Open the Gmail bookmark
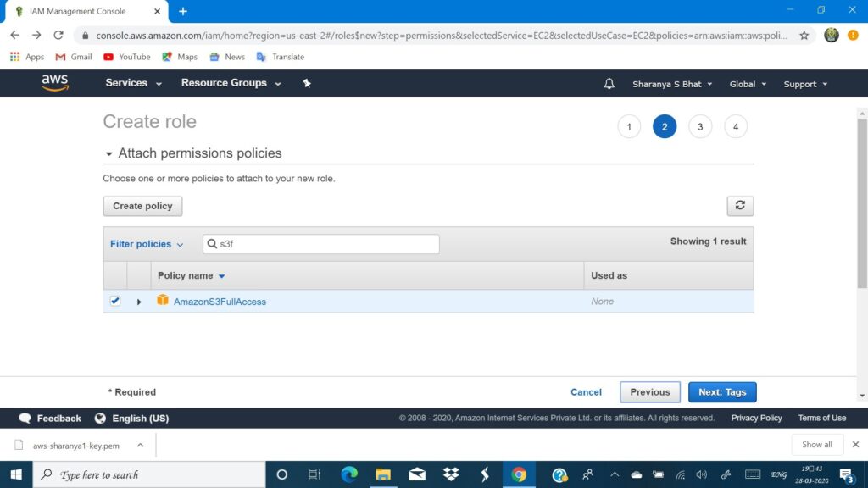The width and height of the screenshot is (868, 488). pyautogui.click(x=74, y=57)
